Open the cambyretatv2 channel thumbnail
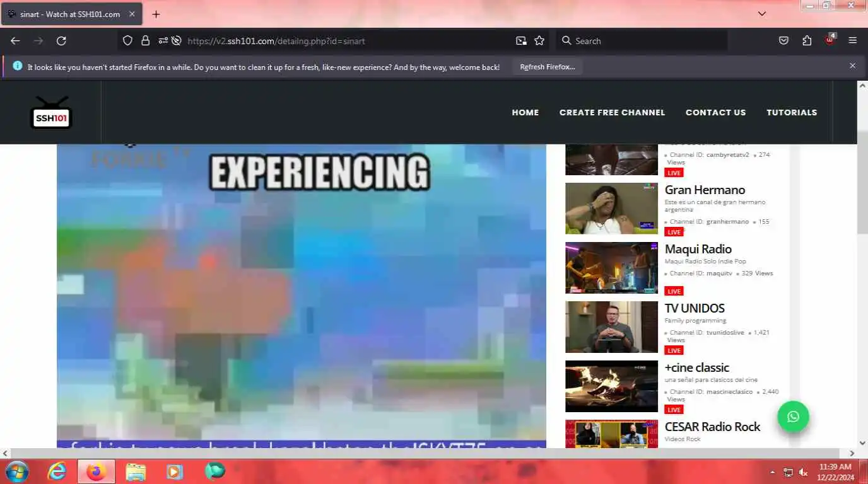 click(611, 159)
